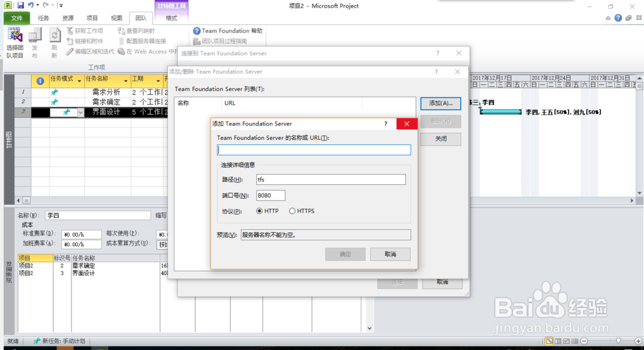Click the Gantt bar for 界面设计
Viewport: 644px width, 350px height.
pyautogui.click(x=500, y=112)
